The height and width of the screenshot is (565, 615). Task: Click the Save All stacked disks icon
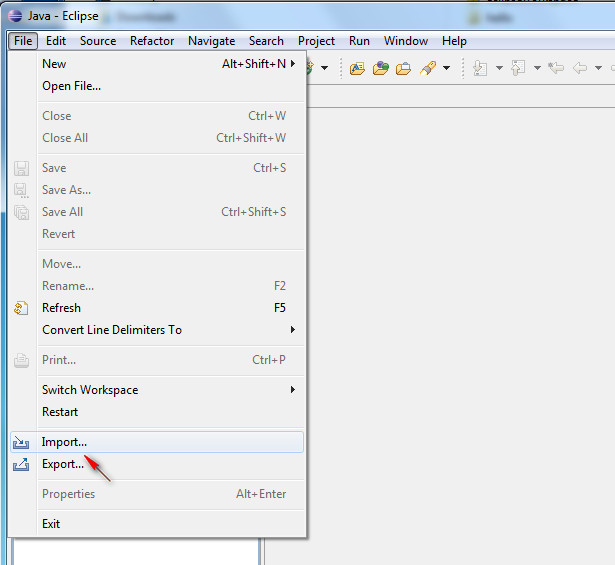pos(22,212)
